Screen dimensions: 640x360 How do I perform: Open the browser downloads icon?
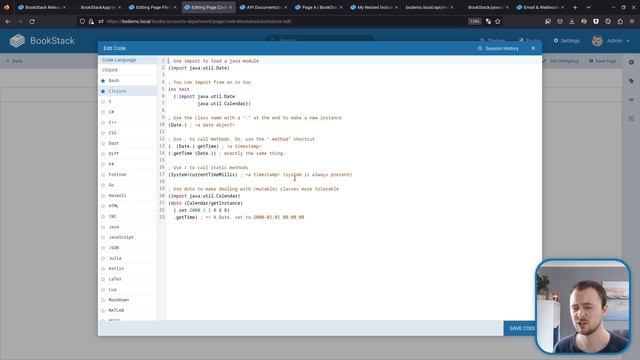pyautogui.click(x=571, y=21)
